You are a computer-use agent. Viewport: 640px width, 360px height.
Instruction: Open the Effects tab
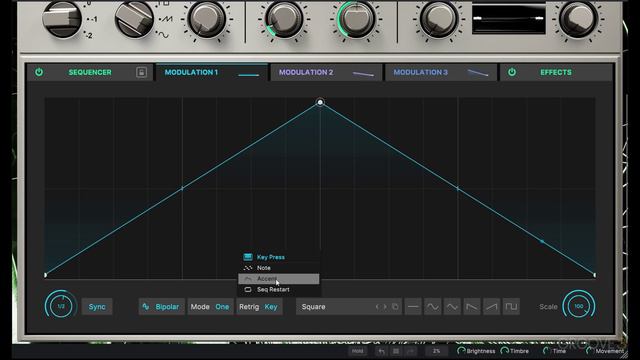pyautogui.click(x=556, y=72)
